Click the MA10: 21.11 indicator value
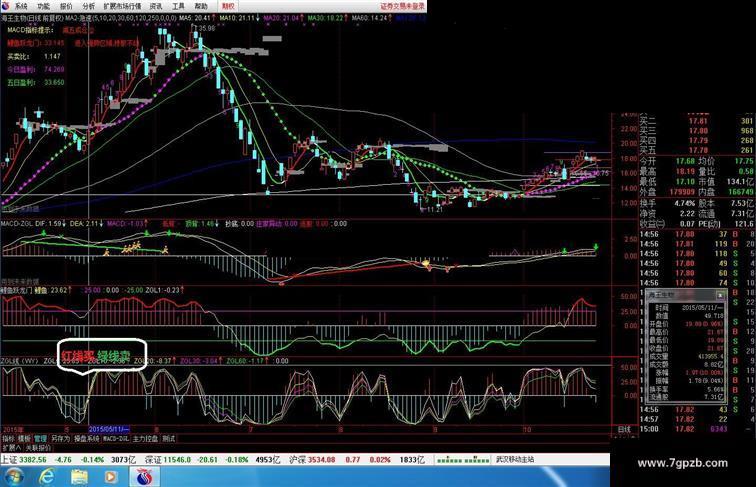 239,18
